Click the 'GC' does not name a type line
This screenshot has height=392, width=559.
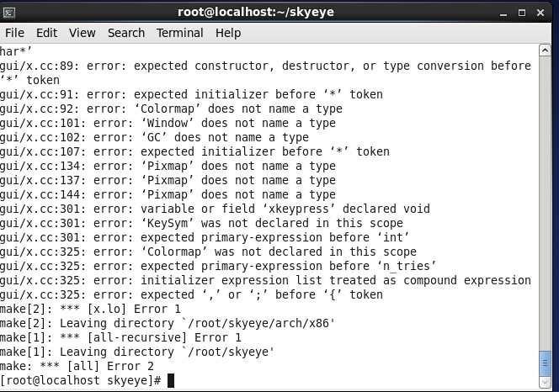(154, 137)
